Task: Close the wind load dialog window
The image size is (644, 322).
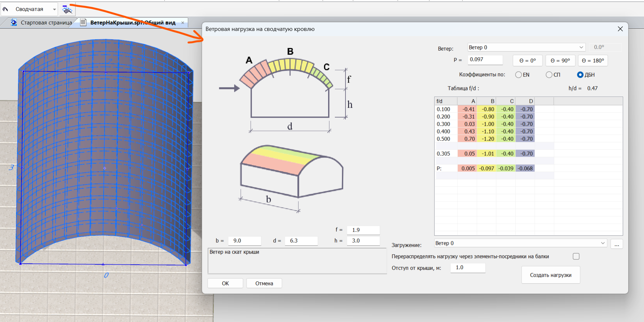Action: point(620,29)
